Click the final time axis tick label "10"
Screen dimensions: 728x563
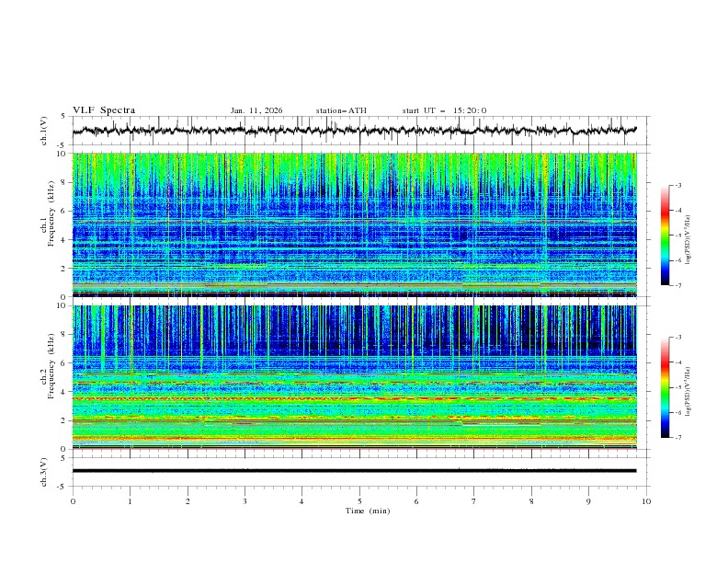(x=646, y=501)
